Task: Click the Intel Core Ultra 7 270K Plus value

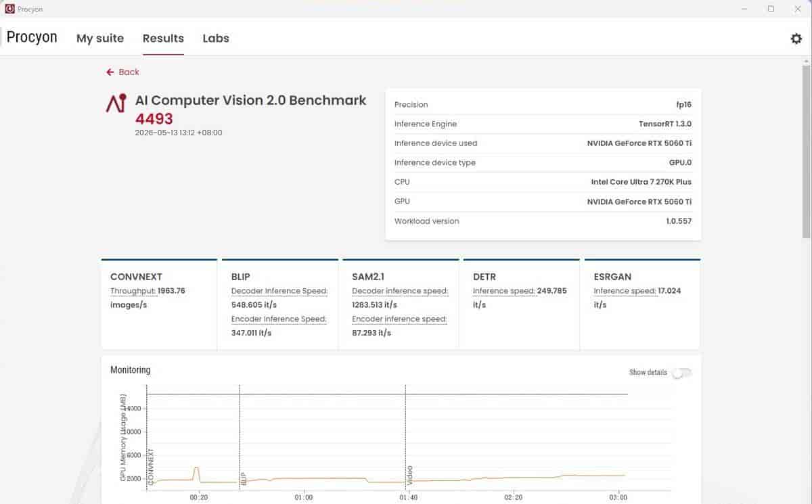Action: click(x=641, y=182)
